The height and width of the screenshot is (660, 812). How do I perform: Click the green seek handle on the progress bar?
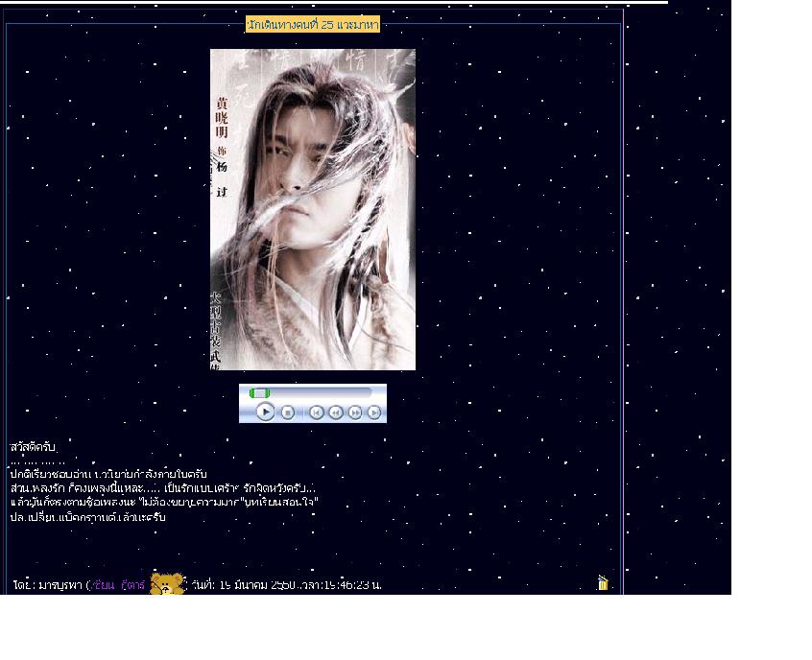(259, 393)
